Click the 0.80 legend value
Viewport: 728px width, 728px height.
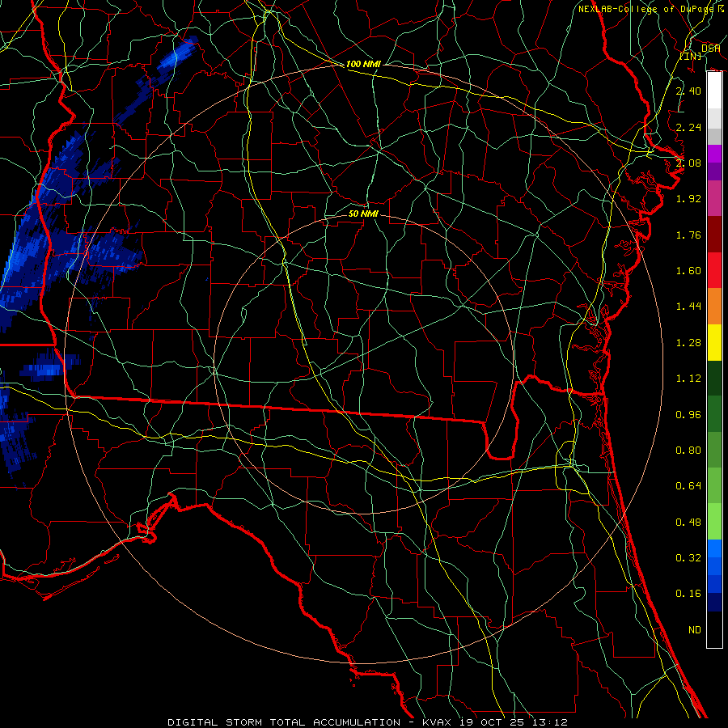(688, 451)
